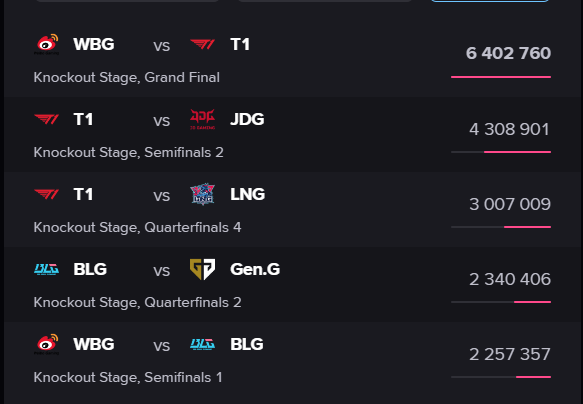Image resolution: width=583 pixels, height=404 pixels.
Task: Click the T1 logo in Quarterfinals 4 row
Action: (x=46, y=194)
